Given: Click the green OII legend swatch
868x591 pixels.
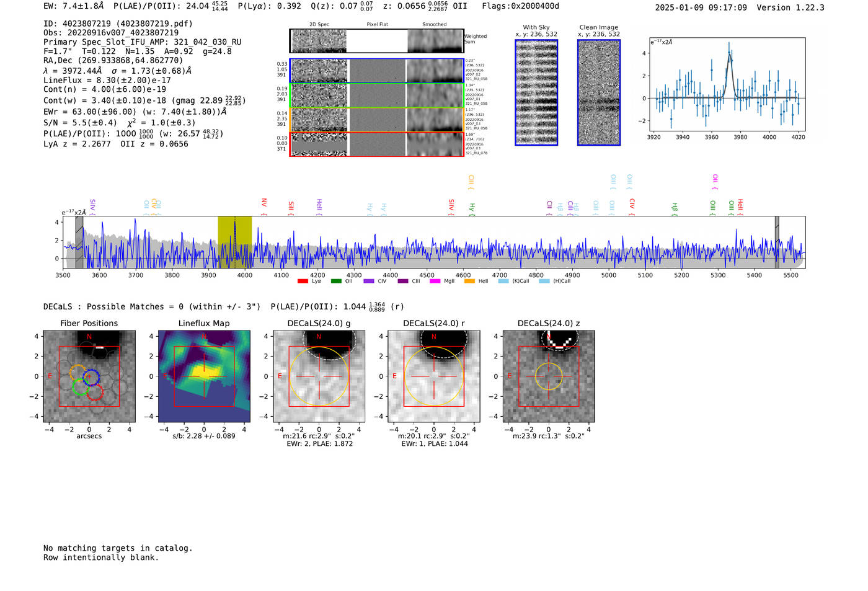Looking at the screenshot, I should pos(336,282).
